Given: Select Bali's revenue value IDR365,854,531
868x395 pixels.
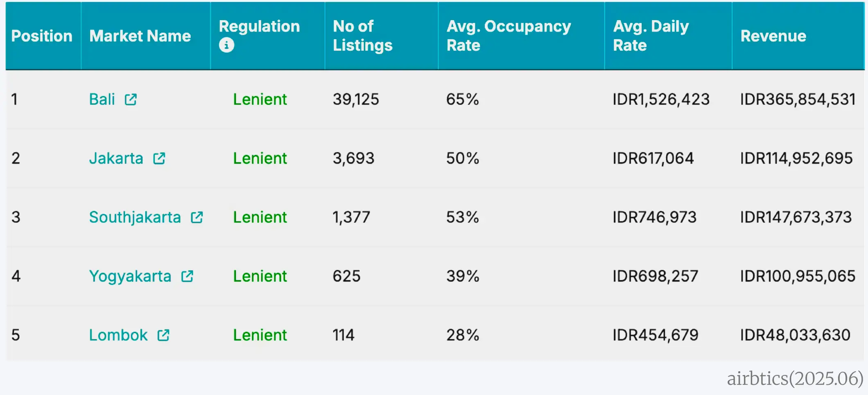Looking at the screenshot, I should [x=798, y=100].
